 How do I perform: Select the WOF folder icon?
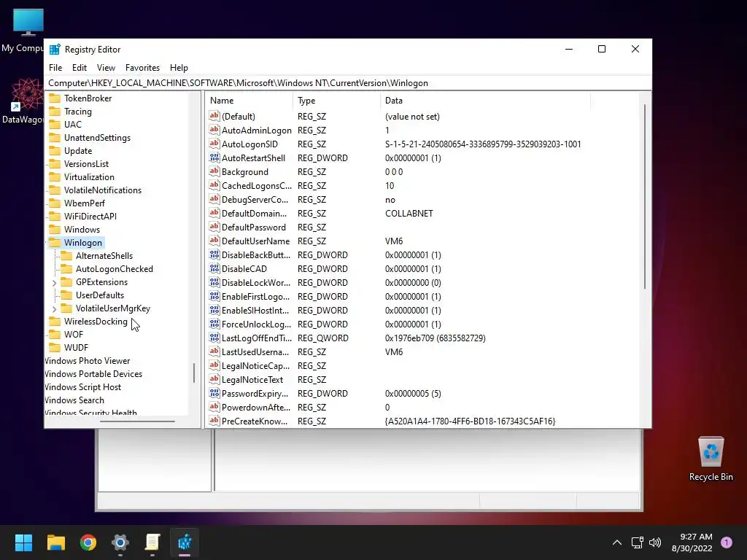pyautogui.click(x=55, y=335)
